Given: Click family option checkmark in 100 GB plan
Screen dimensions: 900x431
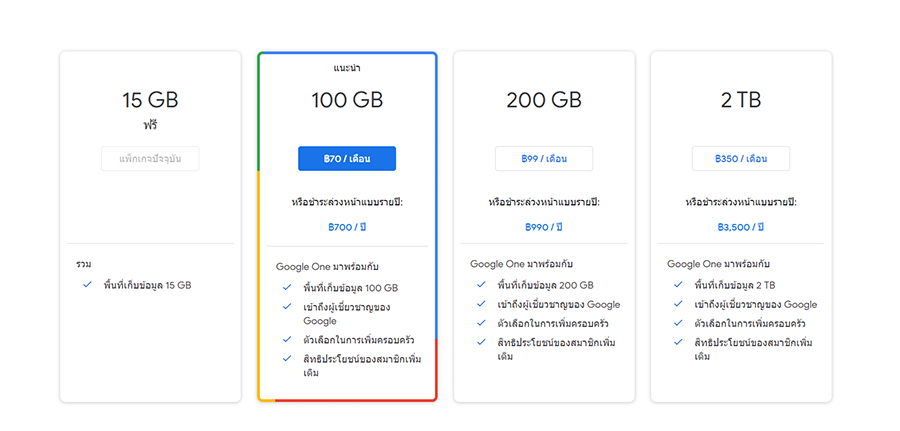Looking at the screenshot, I should point(287,340).
